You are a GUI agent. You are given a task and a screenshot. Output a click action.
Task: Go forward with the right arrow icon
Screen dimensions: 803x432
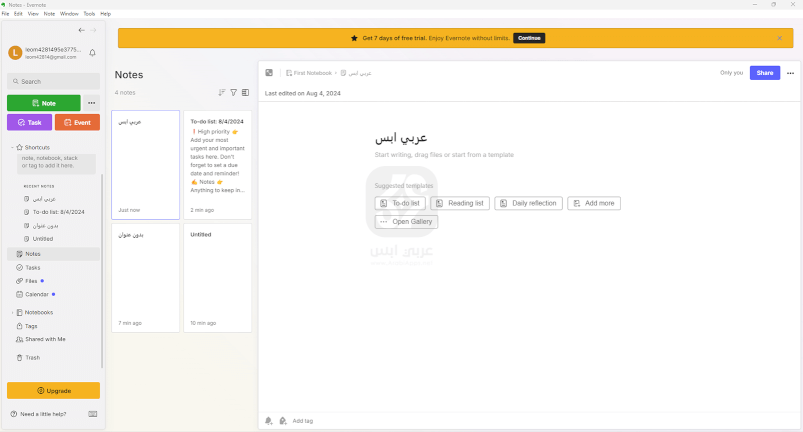93,30
